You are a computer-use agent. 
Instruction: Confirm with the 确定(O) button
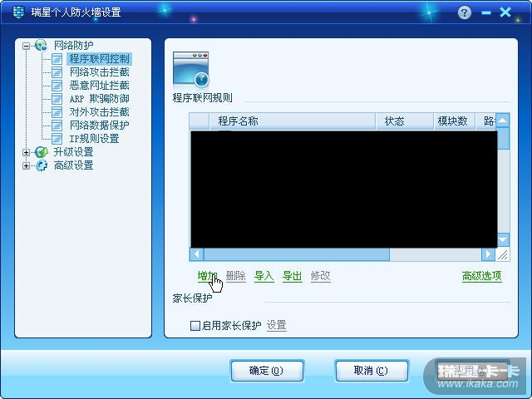tap(267, 371)
